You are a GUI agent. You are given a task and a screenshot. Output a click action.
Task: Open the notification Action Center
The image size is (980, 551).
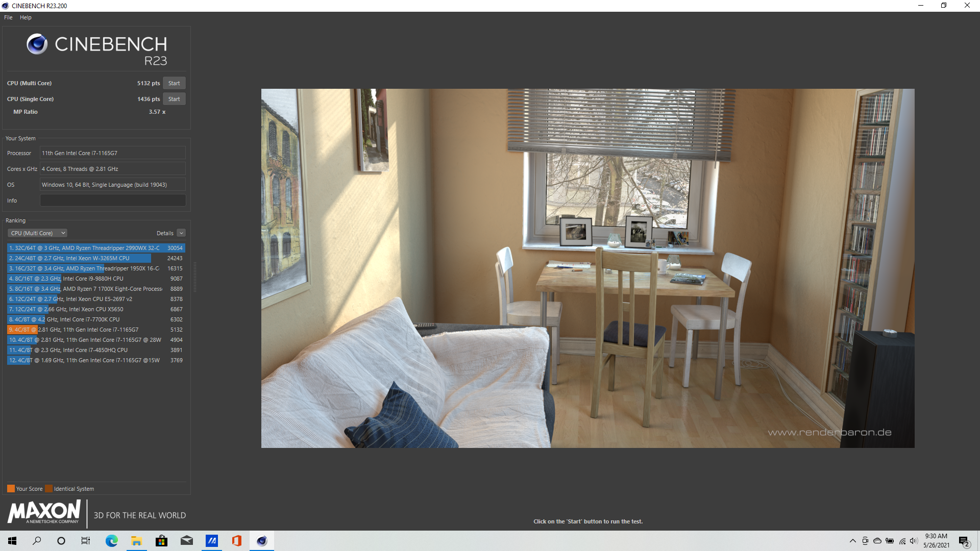point(964,541)
